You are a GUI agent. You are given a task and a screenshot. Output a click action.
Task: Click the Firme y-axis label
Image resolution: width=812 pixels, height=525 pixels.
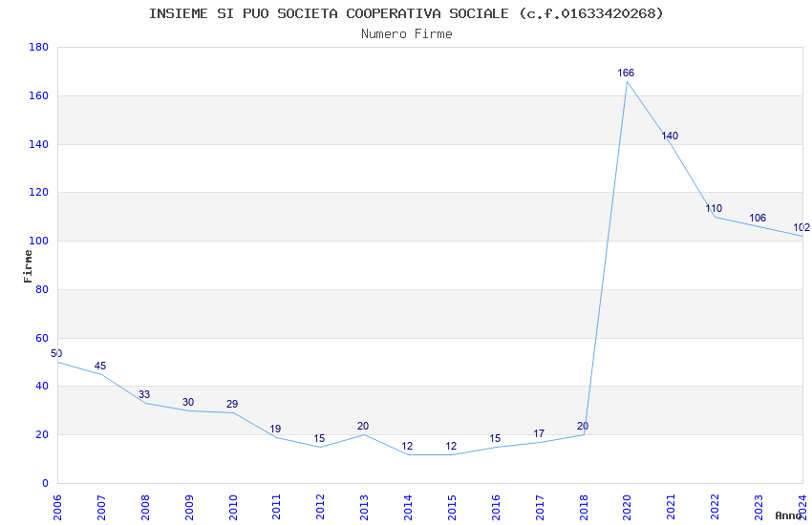[28, 266]
